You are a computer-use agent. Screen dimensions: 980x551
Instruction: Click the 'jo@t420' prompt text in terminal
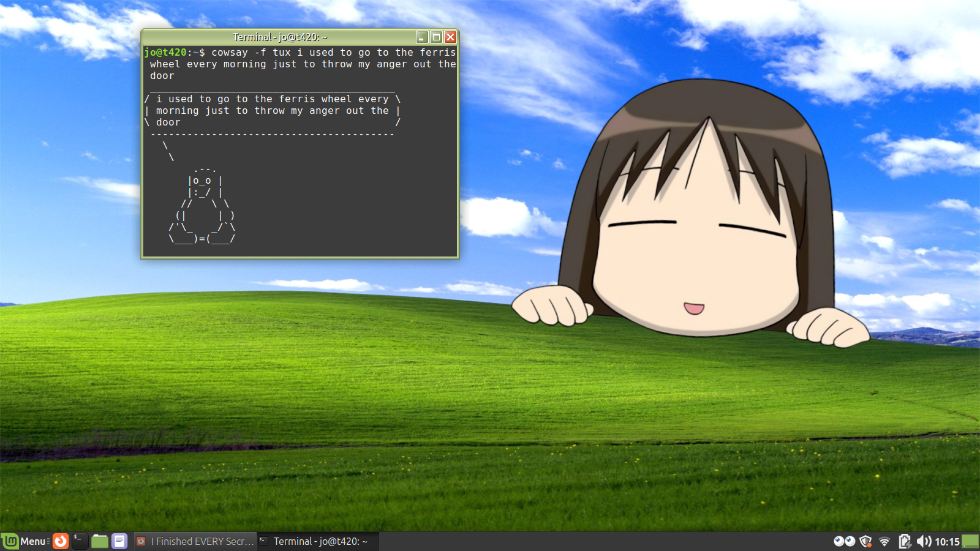pyautogui.click(x=165, y=53)
